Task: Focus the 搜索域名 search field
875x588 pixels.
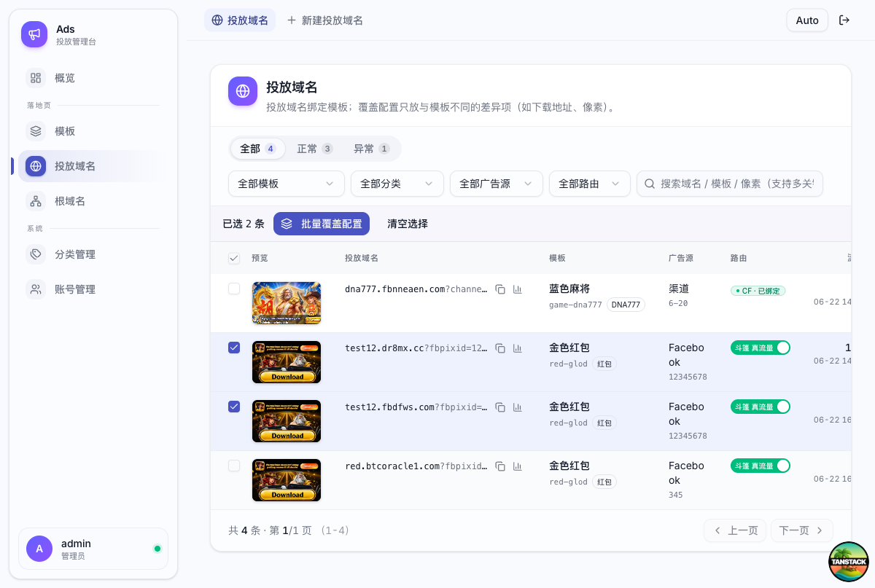Action: pyautogui.click(x=730, y=184)
